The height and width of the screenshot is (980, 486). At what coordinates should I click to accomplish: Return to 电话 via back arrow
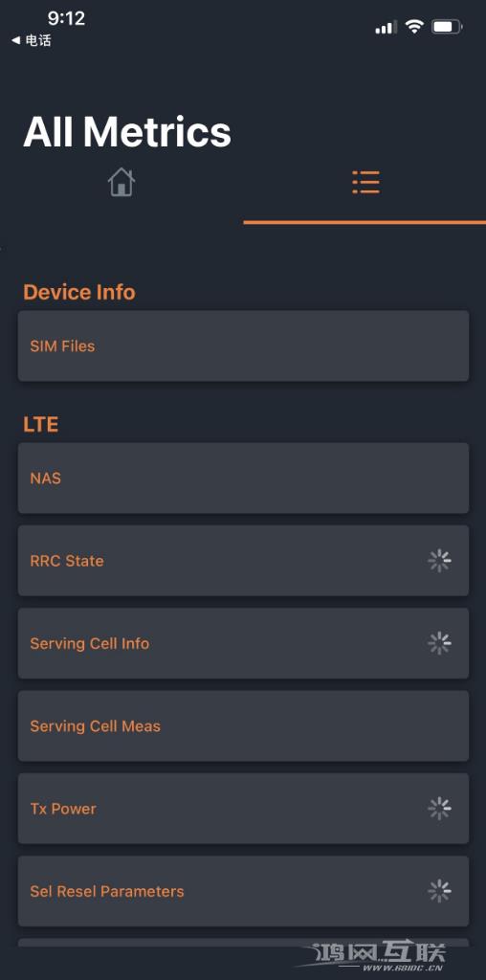pyautogui.click(x=32, y=40)
